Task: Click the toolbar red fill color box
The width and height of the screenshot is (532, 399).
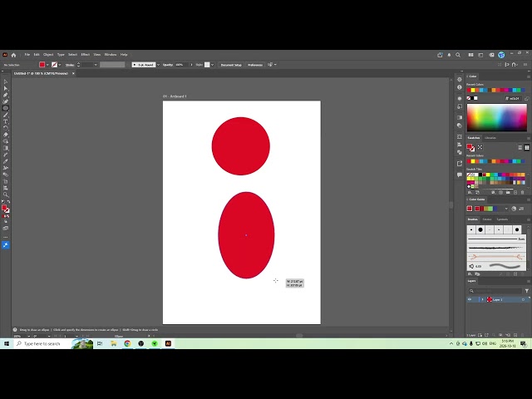Action: 4,208
